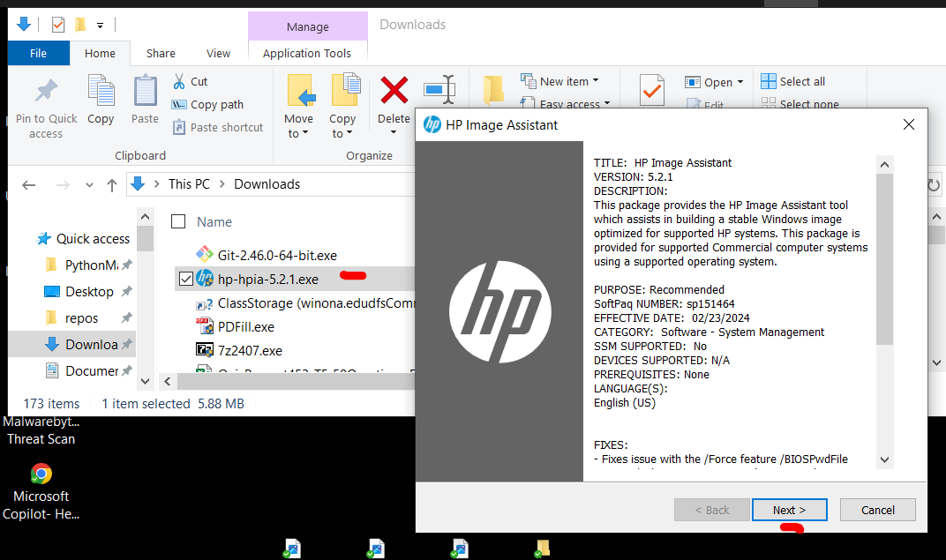The height and width of the screenshot is (560, 946).
Task: Click the Rename icon in Organize group
Action: (439, 89)
